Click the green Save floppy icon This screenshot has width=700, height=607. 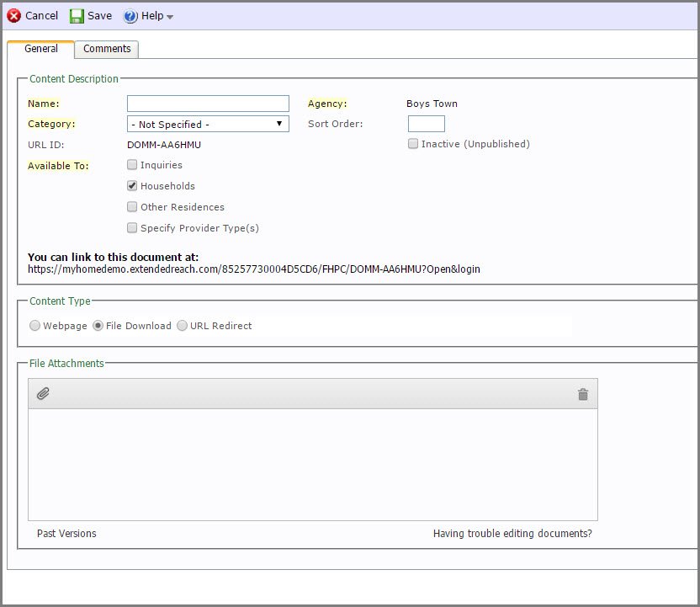click(77, 16)
